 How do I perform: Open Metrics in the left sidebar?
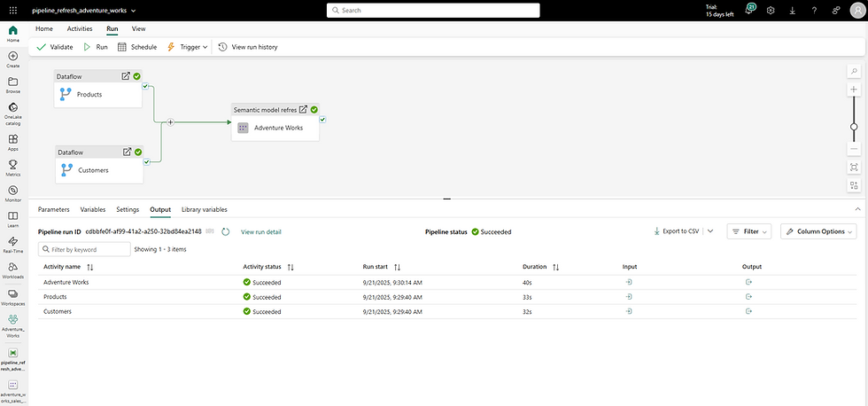13,168
